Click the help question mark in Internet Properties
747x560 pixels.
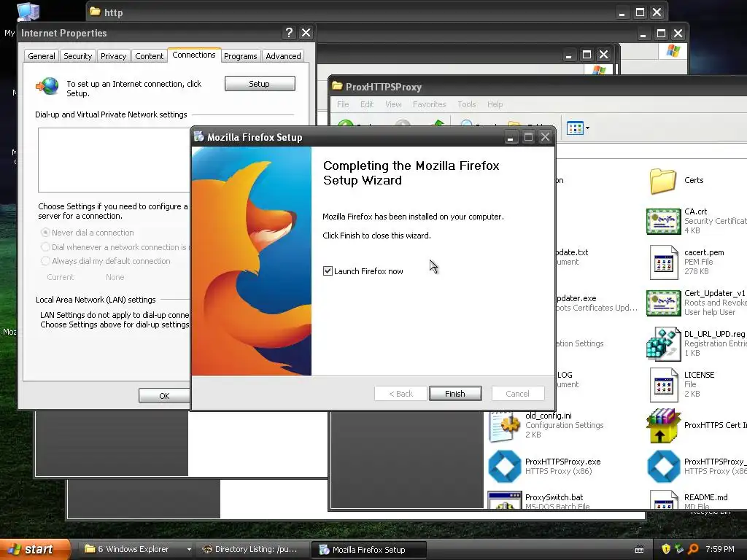click(289, 32)
